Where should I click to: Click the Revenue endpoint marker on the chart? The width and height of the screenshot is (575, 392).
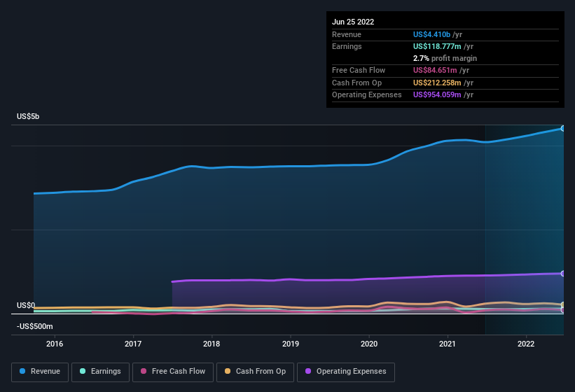562,129
